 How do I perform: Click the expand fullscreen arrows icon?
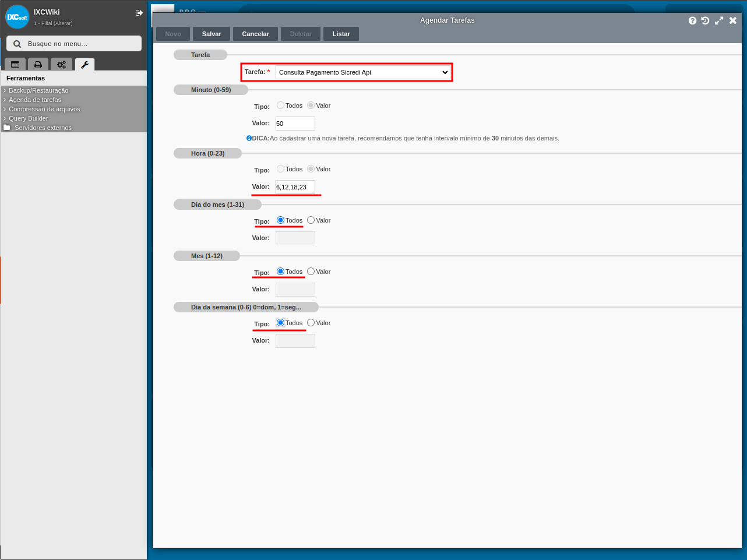point(719,20)
